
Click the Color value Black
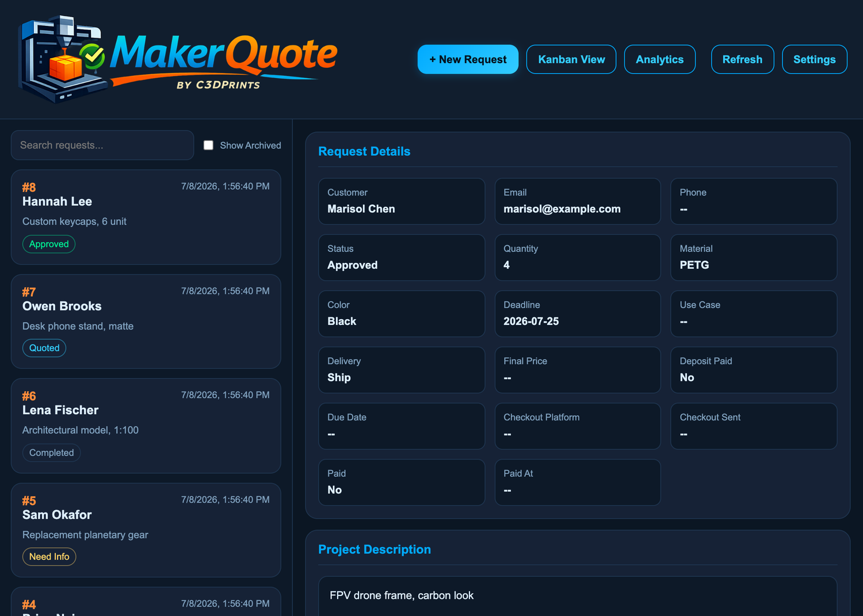pyautogui.click(x=342, y=322)
